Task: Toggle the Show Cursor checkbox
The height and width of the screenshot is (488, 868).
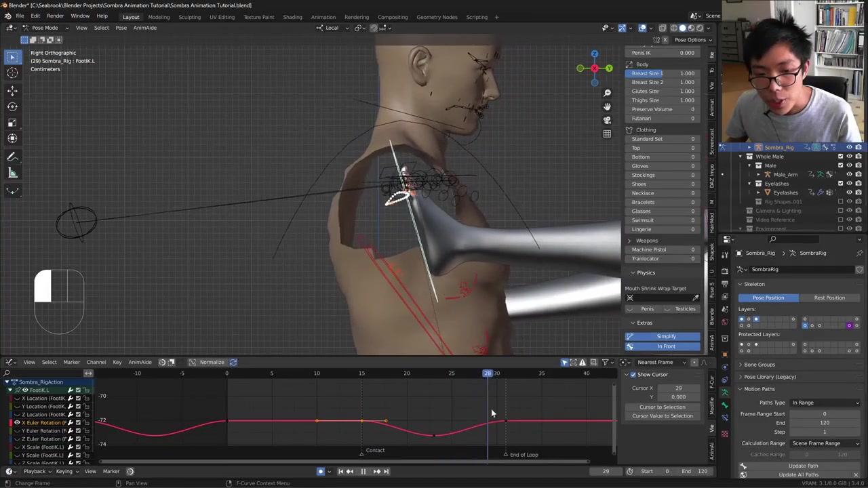Action: (x=633, y=375)
